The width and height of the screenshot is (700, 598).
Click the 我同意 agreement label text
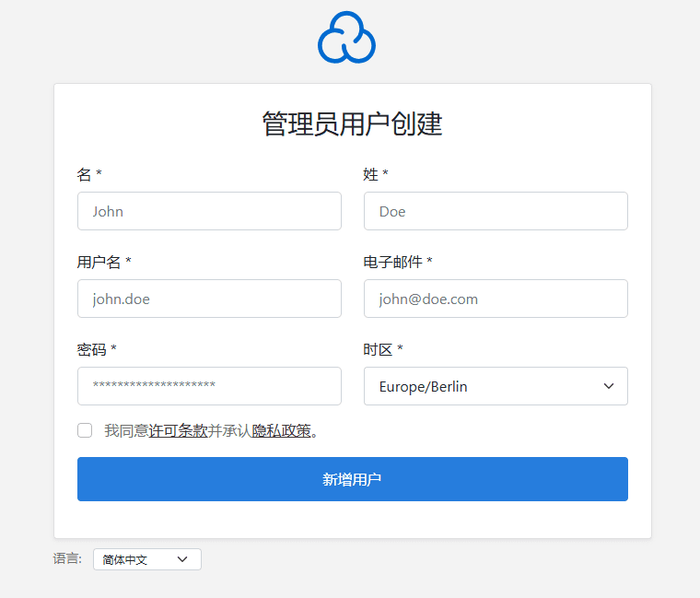(x=126, y=430)
